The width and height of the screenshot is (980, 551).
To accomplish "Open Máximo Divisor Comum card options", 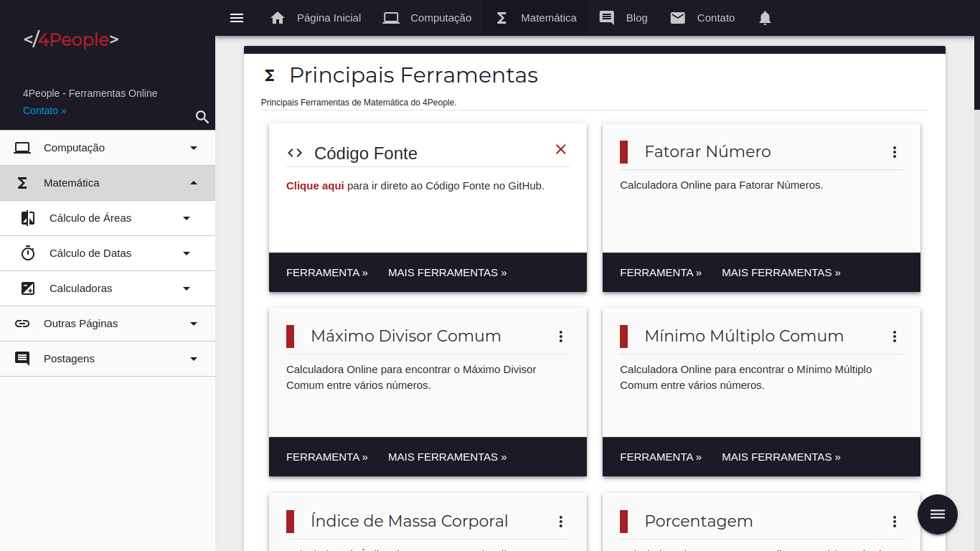I will [561, 336].
